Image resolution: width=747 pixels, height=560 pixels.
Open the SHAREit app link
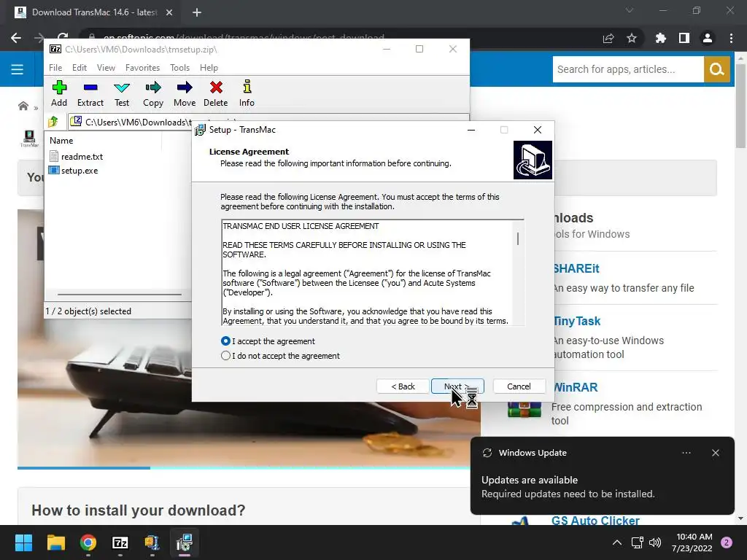tap(576, 268)
